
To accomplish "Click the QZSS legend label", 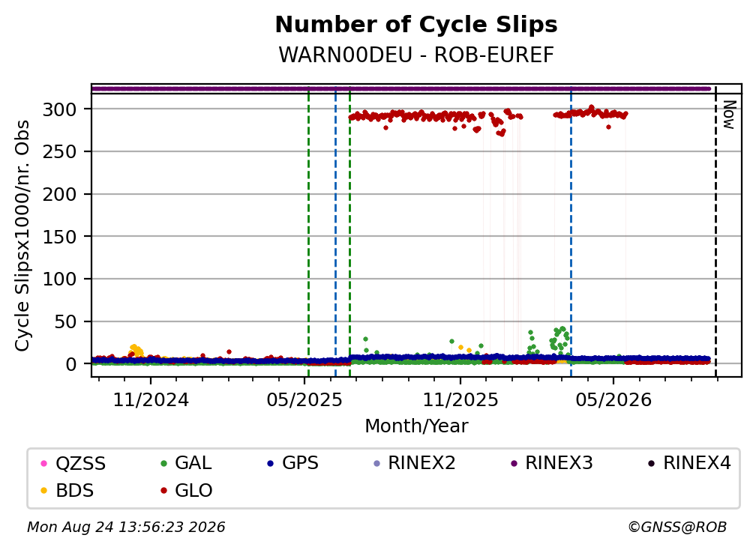I will pyautogui.click(x=80, y=463).
